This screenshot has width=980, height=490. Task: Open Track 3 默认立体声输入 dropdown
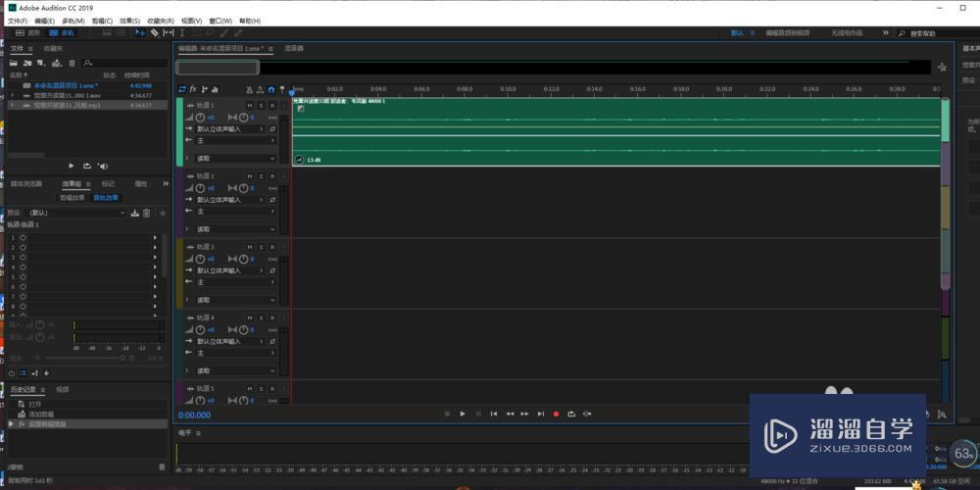(230, 270)
